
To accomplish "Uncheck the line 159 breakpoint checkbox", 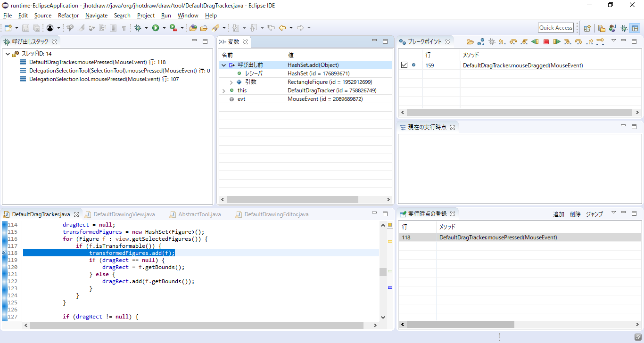I will click(404, 65).
